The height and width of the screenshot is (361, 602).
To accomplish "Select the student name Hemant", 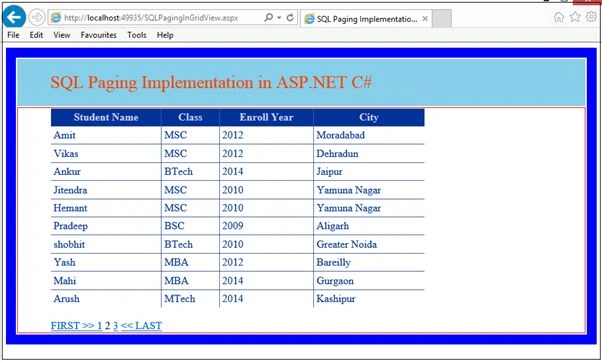I will (x=70, y=208).
